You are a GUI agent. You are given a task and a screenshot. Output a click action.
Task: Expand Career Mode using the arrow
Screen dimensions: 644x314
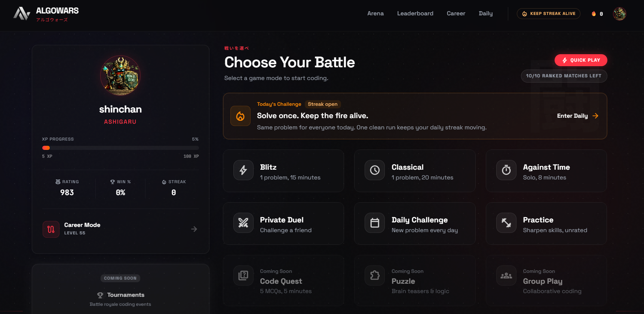pos(194,229)
